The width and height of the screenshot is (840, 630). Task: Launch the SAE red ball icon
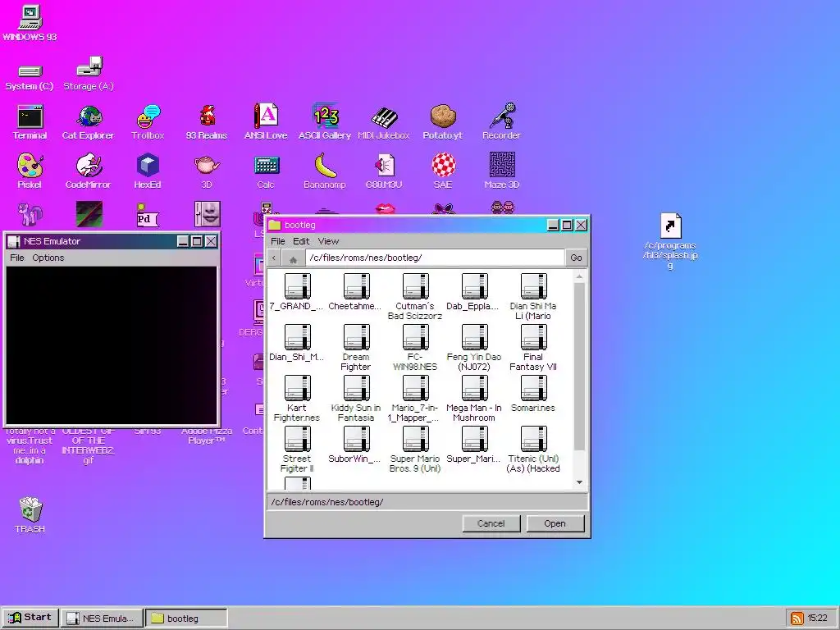443,171
